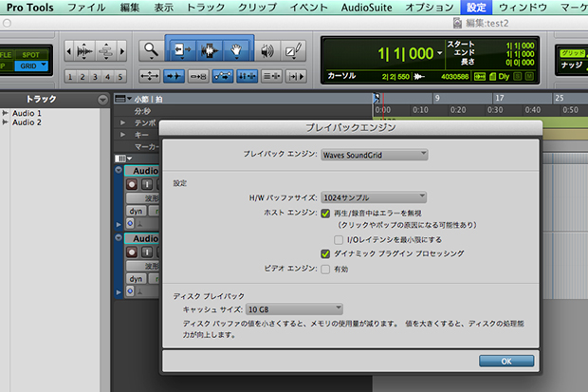Open the 編集 menu
Image resolution: width=588 pixels, height=392 pixels.
pyautogui.click(x=130, y=8)
